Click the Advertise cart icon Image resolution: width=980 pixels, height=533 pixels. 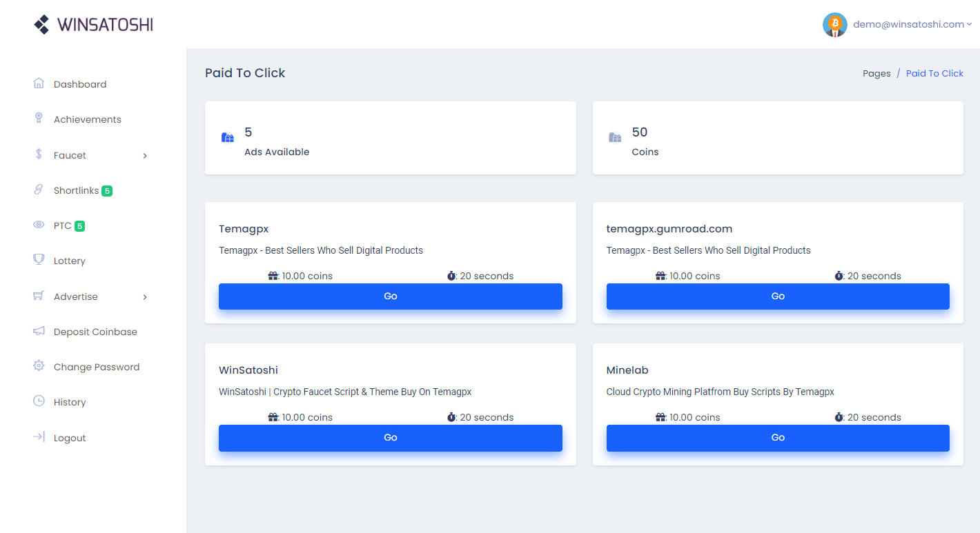pyautogui.click(x=39, y=296)
